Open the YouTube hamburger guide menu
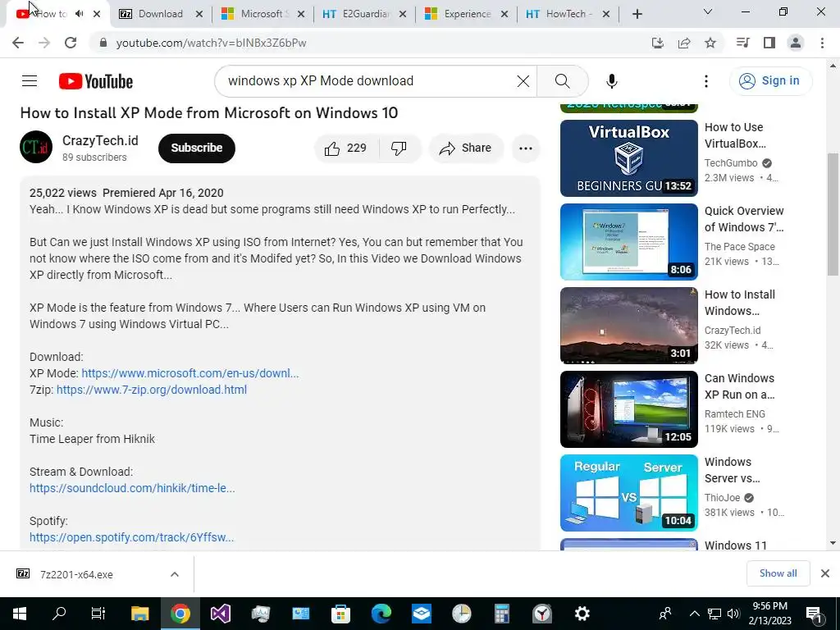 coord(30,81)
